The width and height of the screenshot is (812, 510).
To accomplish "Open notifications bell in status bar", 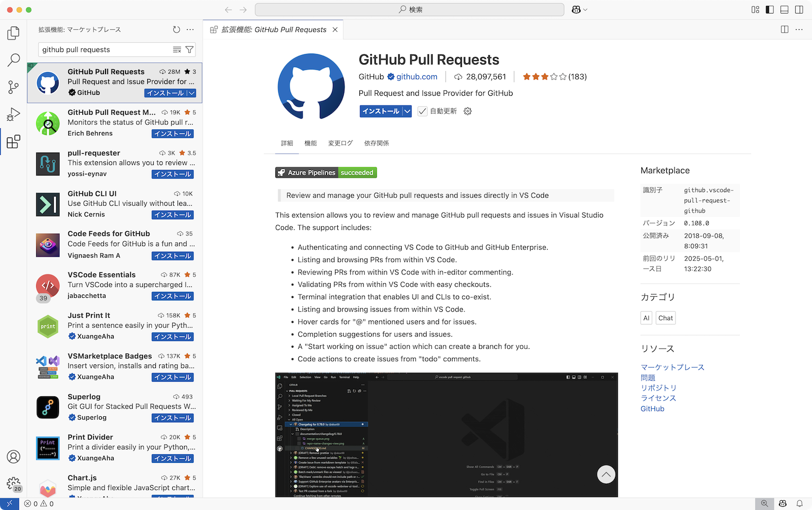I will 800,504.
